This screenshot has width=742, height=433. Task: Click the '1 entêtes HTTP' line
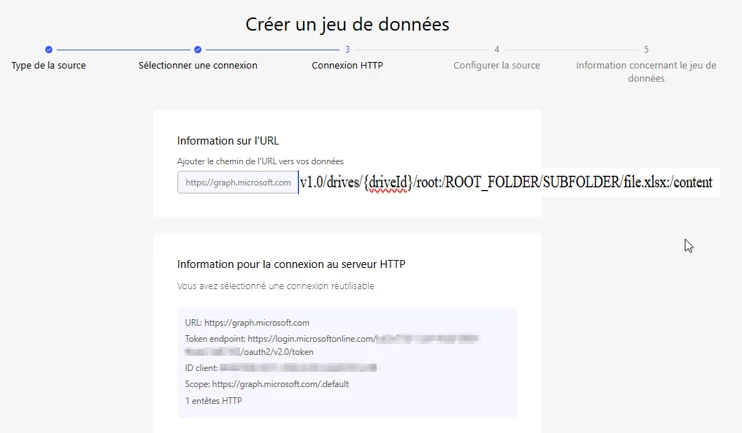(x=213, y=400)
